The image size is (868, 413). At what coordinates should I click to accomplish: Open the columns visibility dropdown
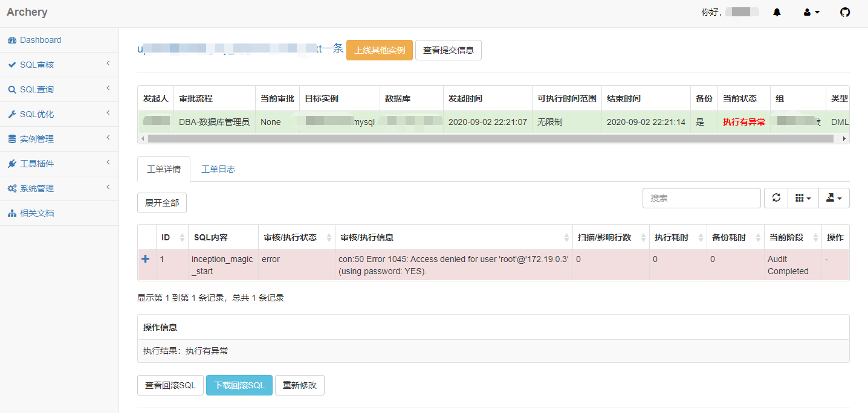(803, 197)
